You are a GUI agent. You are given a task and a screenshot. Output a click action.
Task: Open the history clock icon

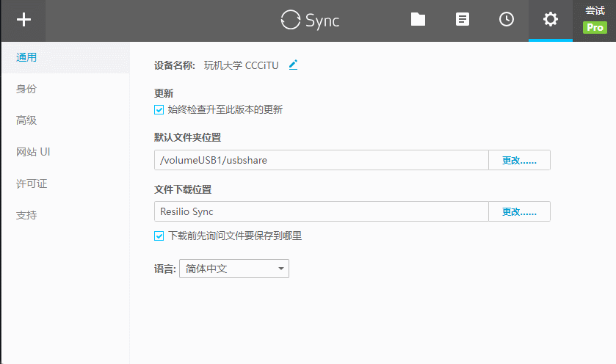507,19
